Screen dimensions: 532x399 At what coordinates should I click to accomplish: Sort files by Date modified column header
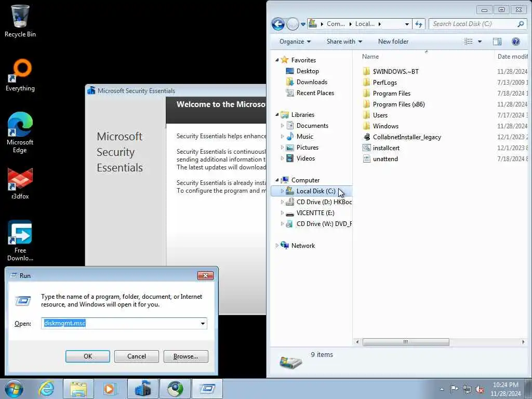coord(513,56)
